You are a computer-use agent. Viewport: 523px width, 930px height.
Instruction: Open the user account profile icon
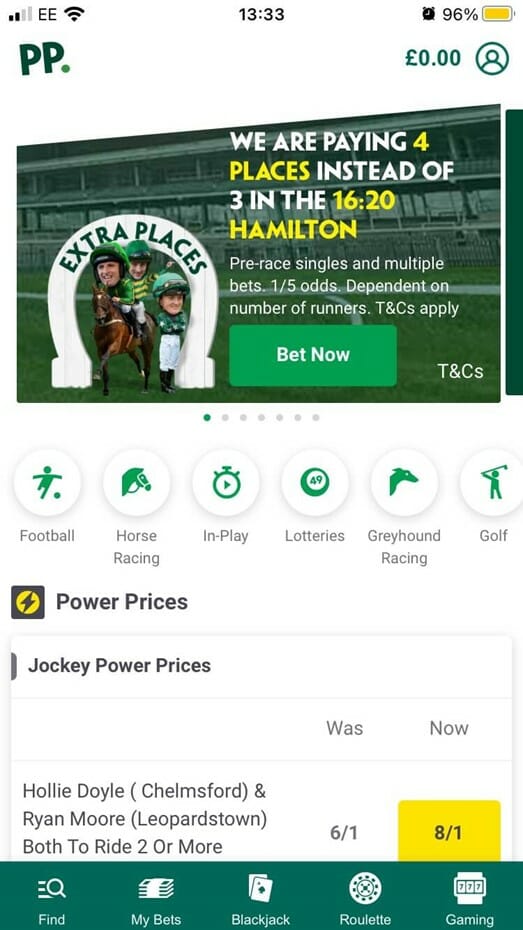click(x=492, y=58)
